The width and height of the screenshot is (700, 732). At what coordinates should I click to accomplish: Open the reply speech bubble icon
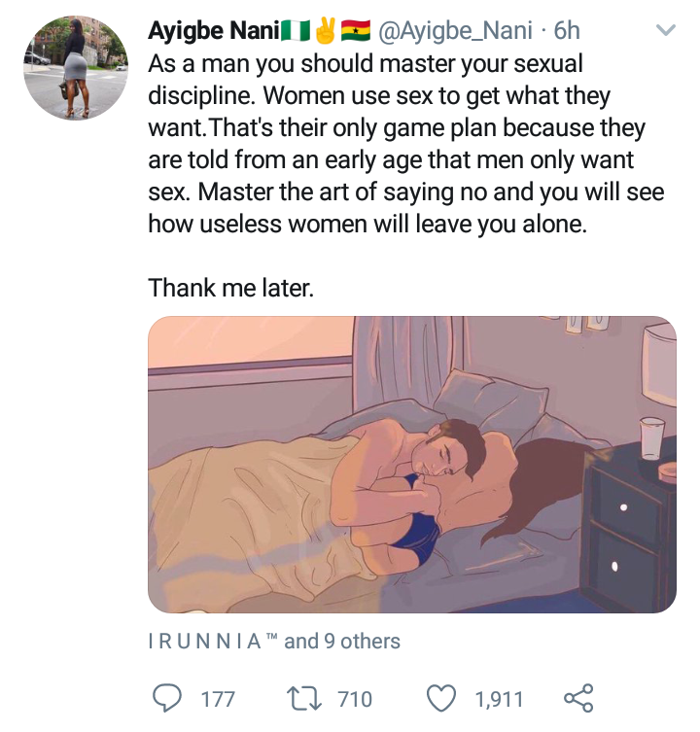[x=167, y=699]
